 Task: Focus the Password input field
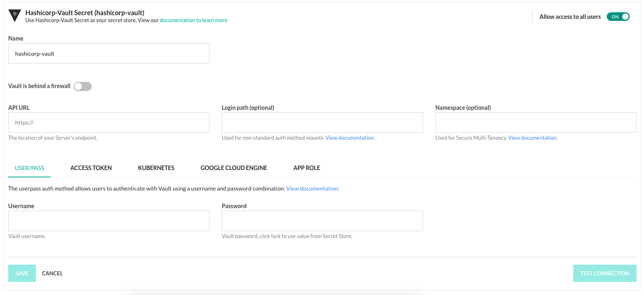click(x=322, y=221)
